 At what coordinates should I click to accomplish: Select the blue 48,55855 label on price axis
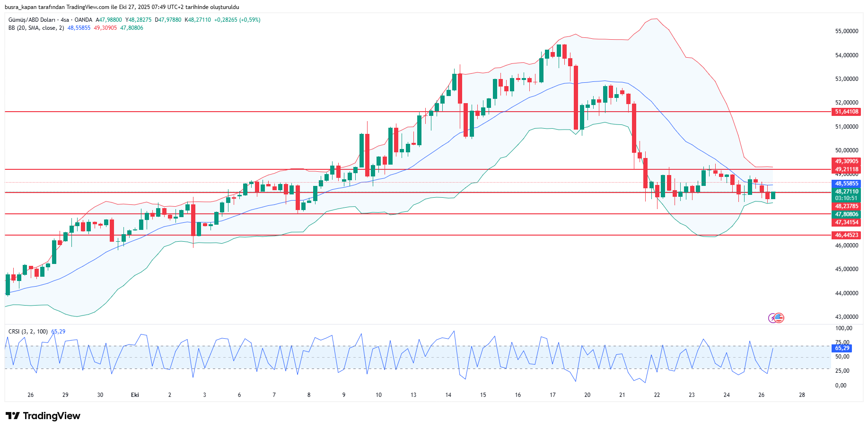[x=846, y=184]
